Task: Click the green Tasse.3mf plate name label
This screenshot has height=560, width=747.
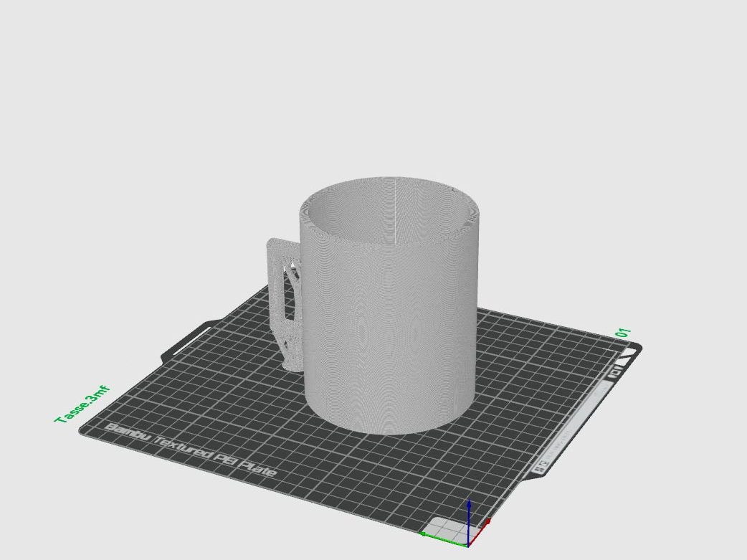Action: pos(83,404)
